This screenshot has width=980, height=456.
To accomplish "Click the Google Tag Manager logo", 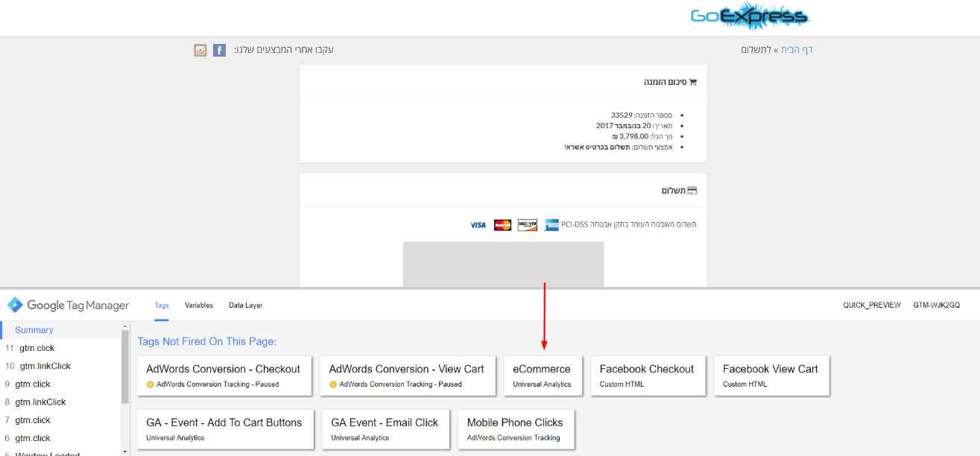I will click(69, 305).
